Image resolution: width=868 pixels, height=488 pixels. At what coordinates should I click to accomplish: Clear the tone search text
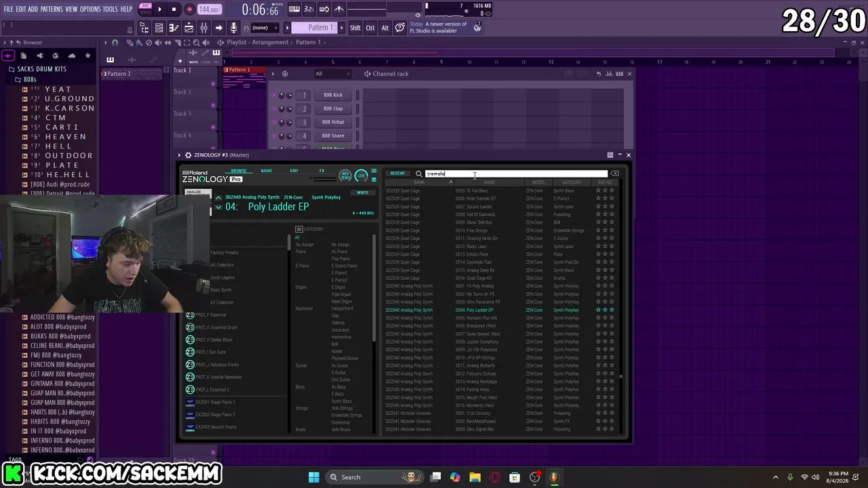pos(614,174)
